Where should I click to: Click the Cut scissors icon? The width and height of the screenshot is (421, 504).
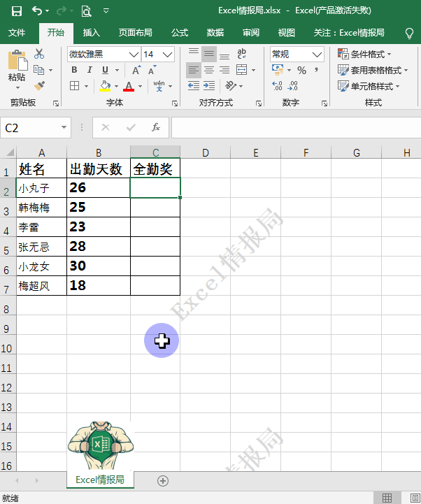coord(39,54)
